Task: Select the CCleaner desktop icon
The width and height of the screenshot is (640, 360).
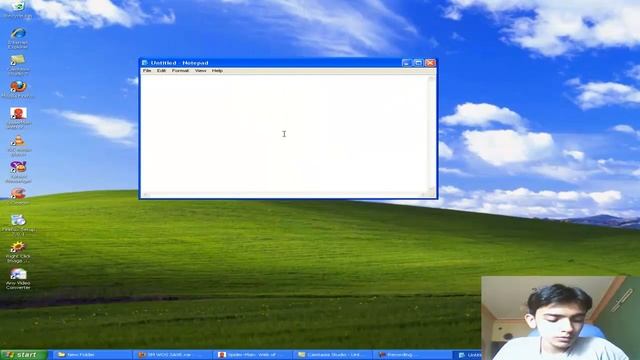Action: click(18, 196)
